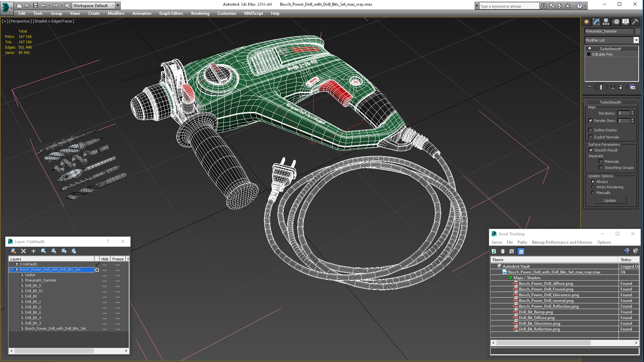The image size is (644, 362).
Task: Open Redo history dropdown arrow
Action: pos(61,5)
